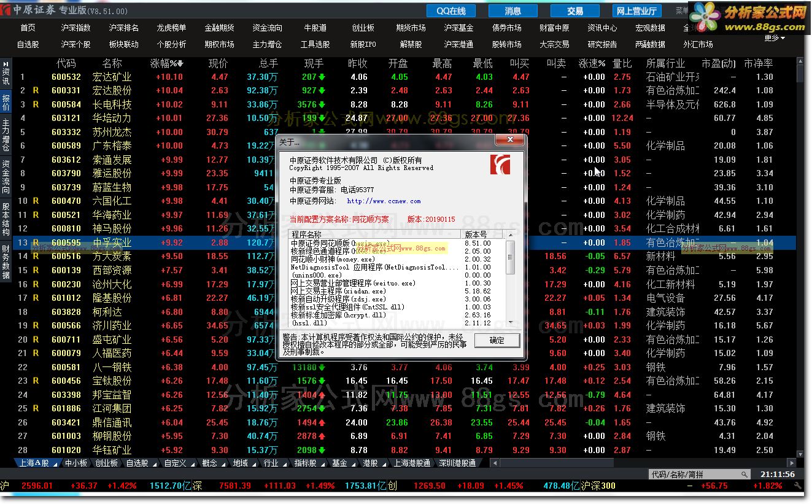The width and height of the screenshot is (812, 504).
Task: Click the R marker on the 中孚实业 row
Action: 36,242
